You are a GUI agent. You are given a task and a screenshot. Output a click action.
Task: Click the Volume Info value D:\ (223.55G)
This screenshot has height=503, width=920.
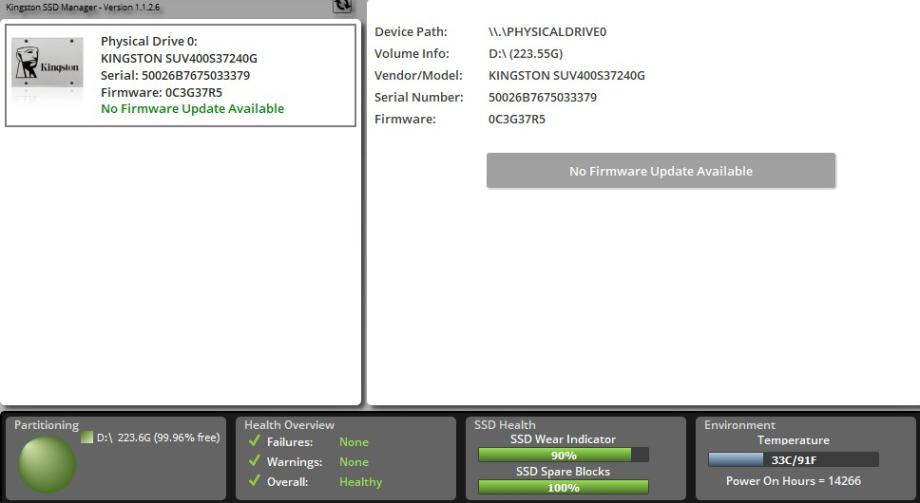(526, 53)
